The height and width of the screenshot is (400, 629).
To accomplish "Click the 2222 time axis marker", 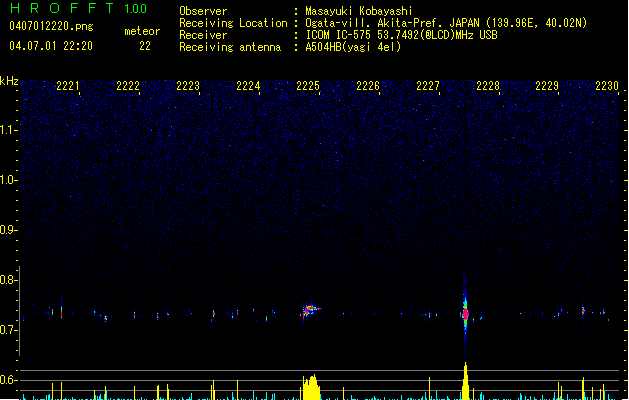I will click(128, 86).
